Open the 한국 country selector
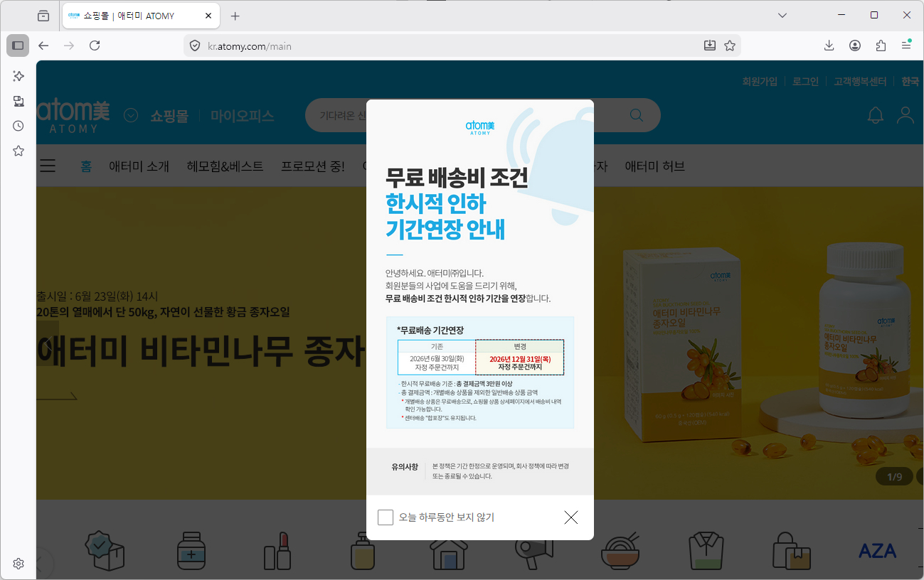The height and width of the screenshot is (580, 924). 910,82
